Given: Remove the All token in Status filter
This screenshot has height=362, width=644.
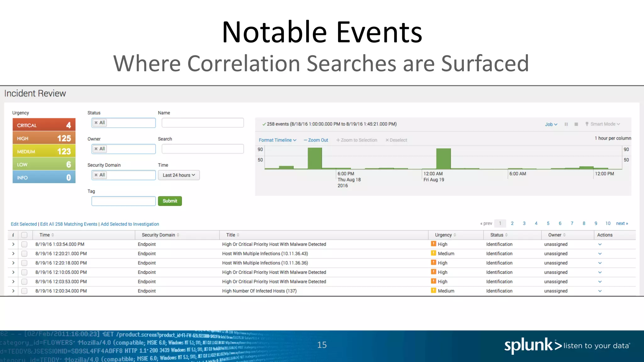Looking at the screenshot, I should coord(96,123).
